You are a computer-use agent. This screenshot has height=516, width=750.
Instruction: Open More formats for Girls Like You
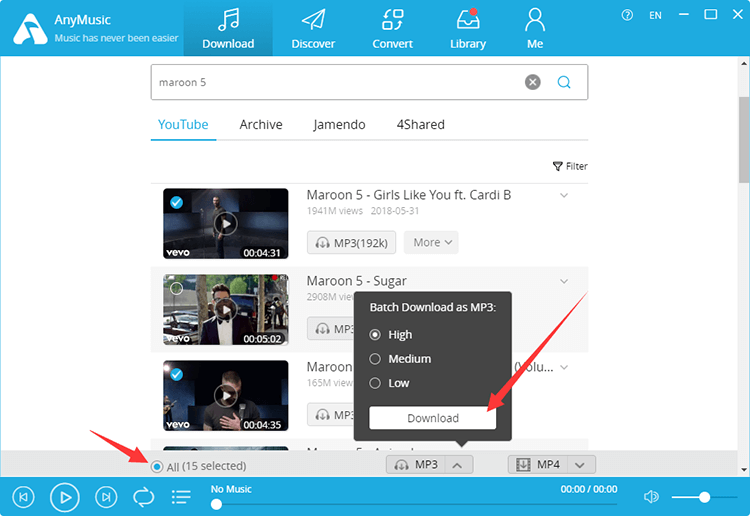(x=431, y=242)
